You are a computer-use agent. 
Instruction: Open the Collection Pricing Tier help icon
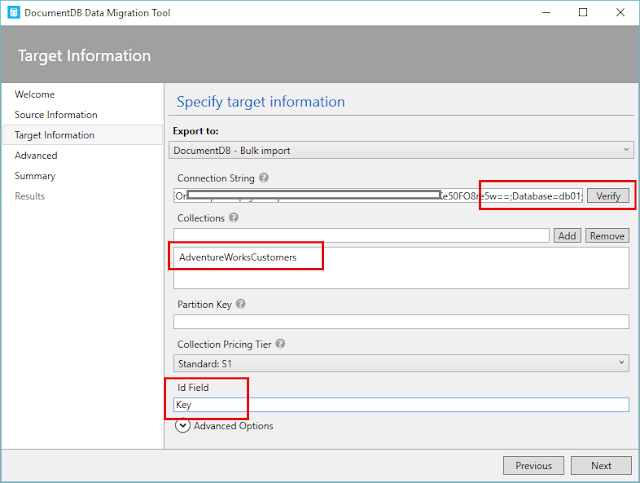(x=280, y=344)
